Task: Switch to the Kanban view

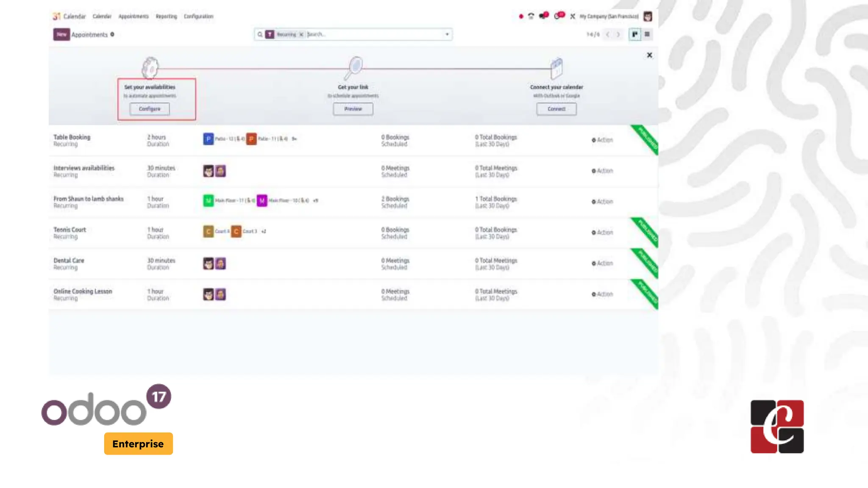Action: tap(634, 34)
